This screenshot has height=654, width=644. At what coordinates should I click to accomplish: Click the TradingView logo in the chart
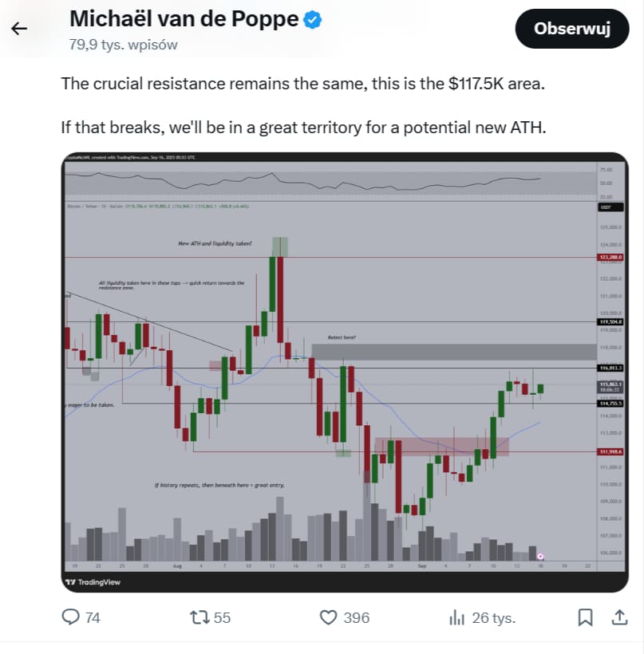[x=93, y=582]
